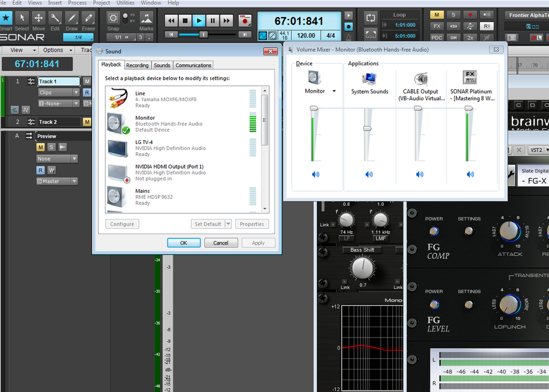Click the System Sounds volume slider handle
The width and height of the screenshot is (549, 392).
click(x=367, y=129)
